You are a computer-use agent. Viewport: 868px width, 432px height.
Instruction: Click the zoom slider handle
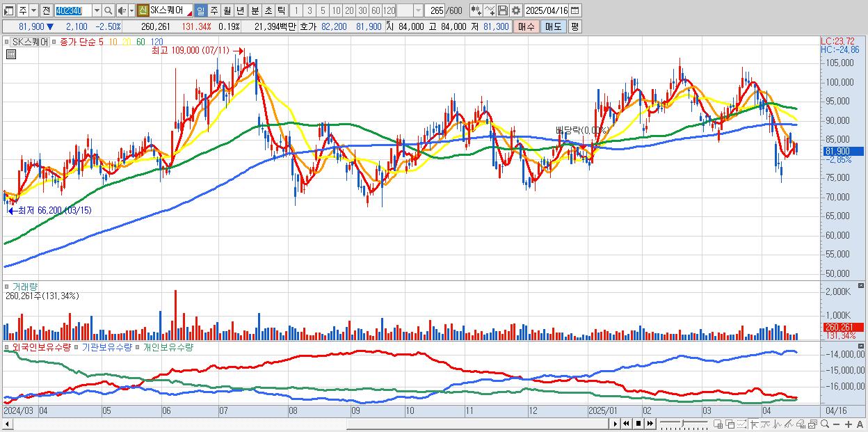pyautogui.click(x=683, y=424)
